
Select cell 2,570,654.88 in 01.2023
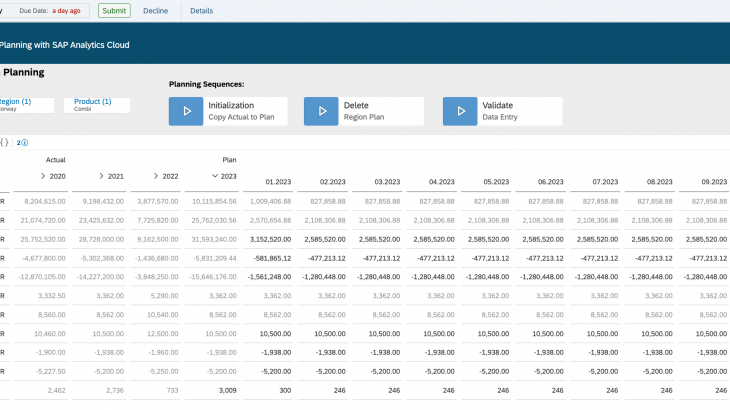[270, 220]
